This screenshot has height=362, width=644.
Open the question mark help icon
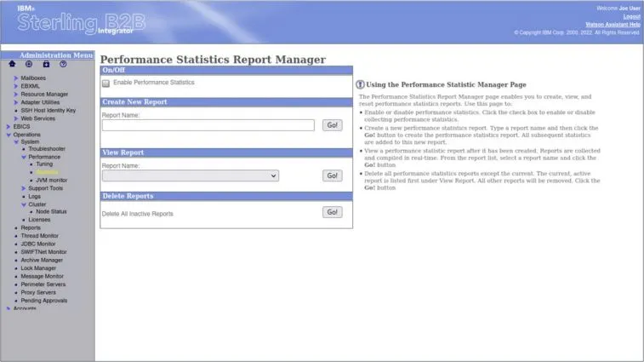(63, 64)
